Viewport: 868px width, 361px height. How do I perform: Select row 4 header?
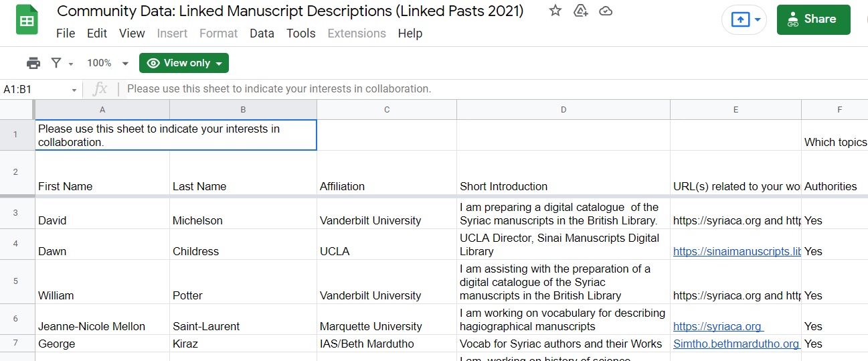pos(16,244)
